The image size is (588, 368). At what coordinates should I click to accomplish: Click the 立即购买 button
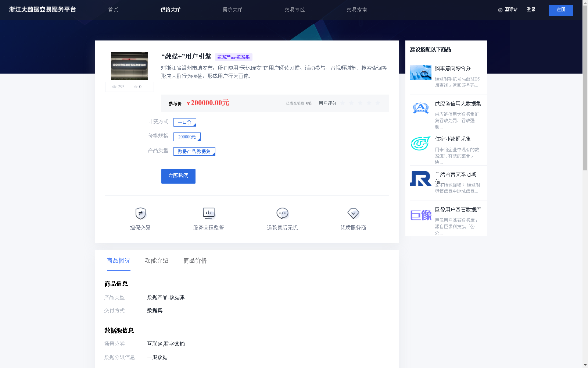(x=178, y=176)
